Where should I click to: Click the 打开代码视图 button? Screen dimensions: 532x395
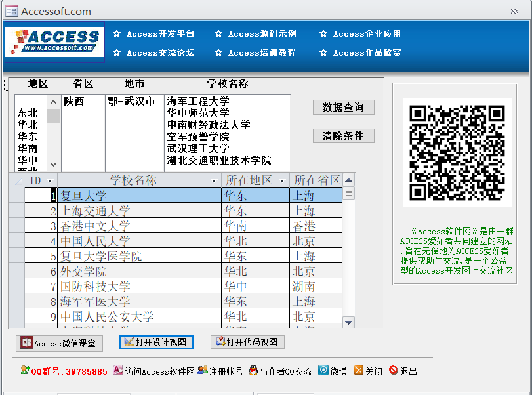(248, 342)
